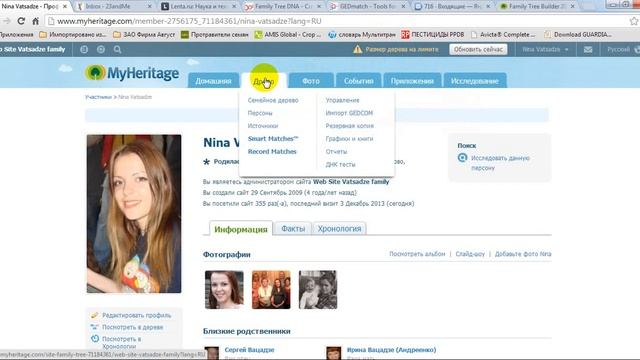
Task: Select Отчеты from the dropdown menu
Action: point(336,151)
